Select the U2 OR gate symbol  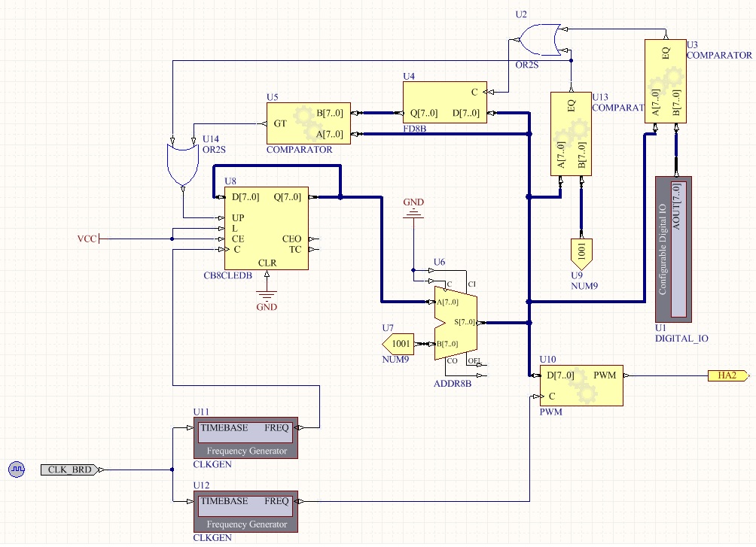coord(535,39)
